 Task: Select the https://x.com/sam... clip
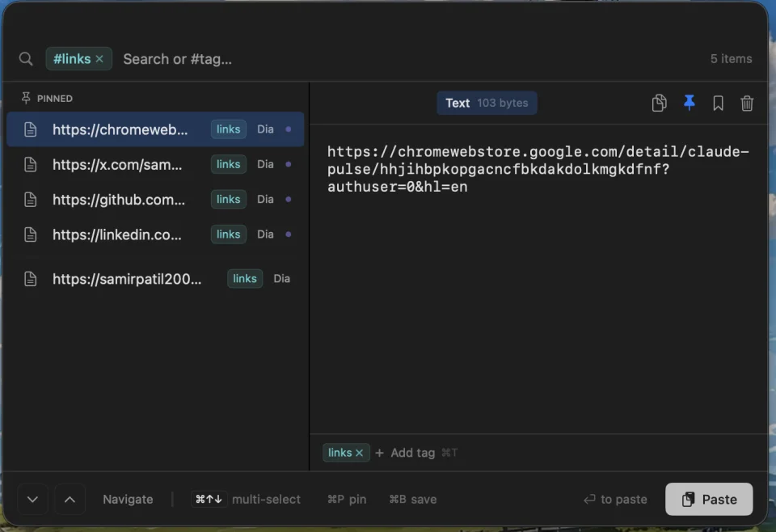tap(155, 164)
